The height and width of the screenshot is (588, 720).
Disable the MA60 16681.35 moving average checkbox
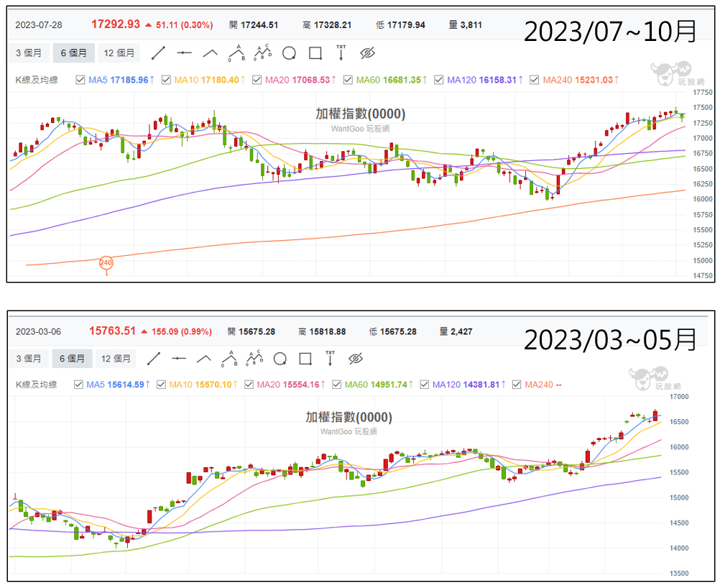click(x=348, y=80)
